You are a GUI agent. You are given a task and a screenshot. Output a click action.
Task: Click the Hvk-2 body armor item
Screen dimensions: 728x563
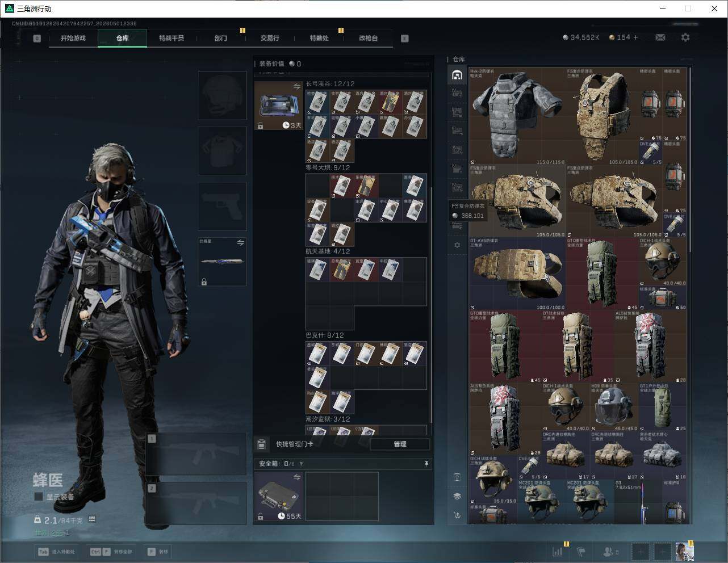pyautogui.click(x=517, y=117)
